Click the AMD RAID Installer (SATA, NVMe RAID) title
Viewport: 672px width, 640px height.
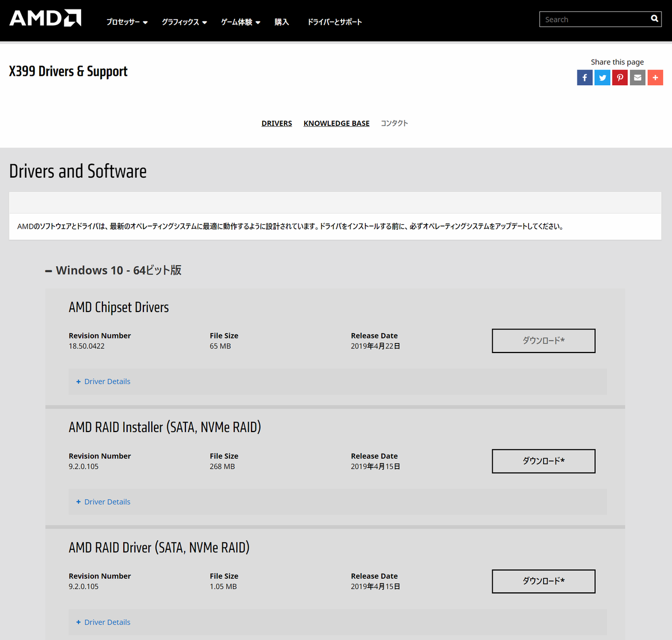click(165, 427)
